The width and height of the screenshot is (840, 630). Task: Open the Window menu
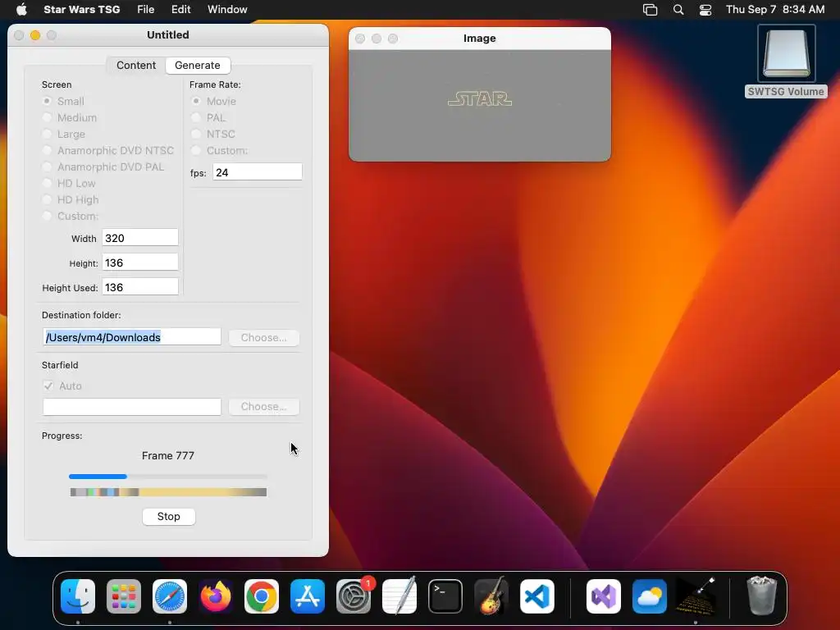[227, 10]
